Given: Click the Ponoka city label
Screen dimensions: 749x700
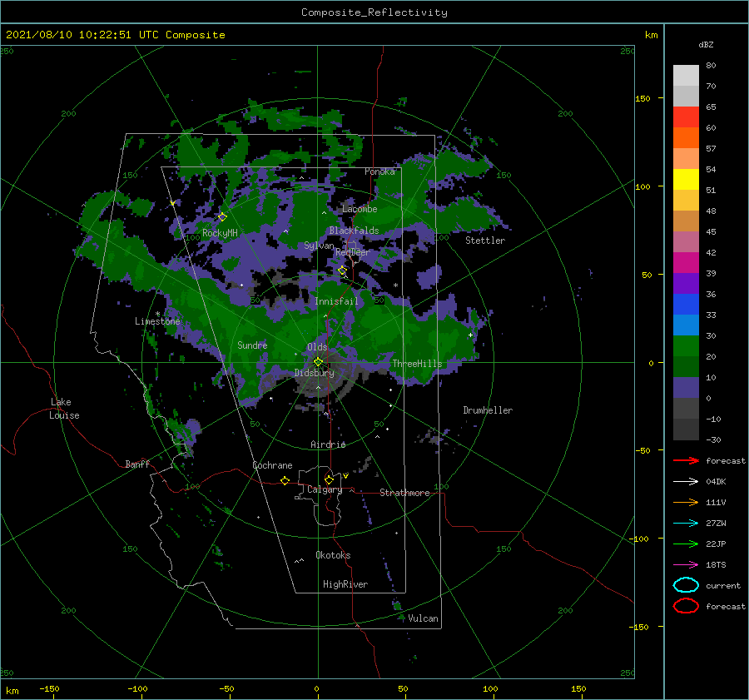Looking at the screenshot, I should 379,171.
